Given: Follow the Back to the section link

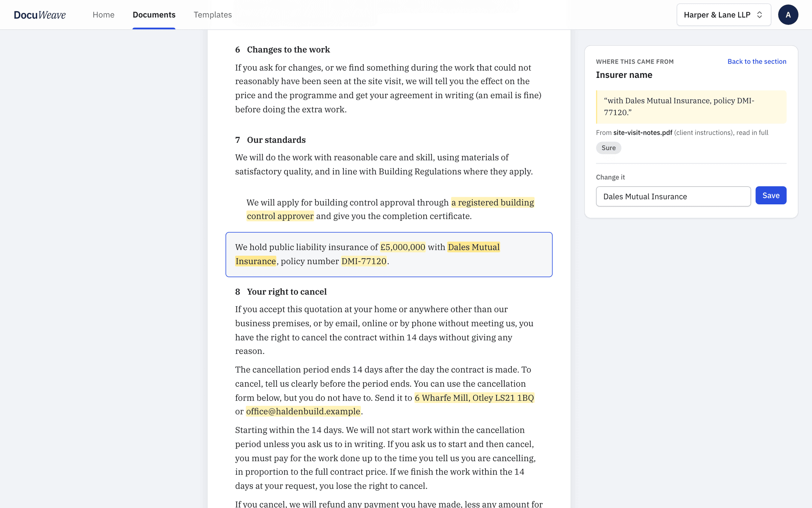Looking at the screenshot, I should (x=757, y=62).
